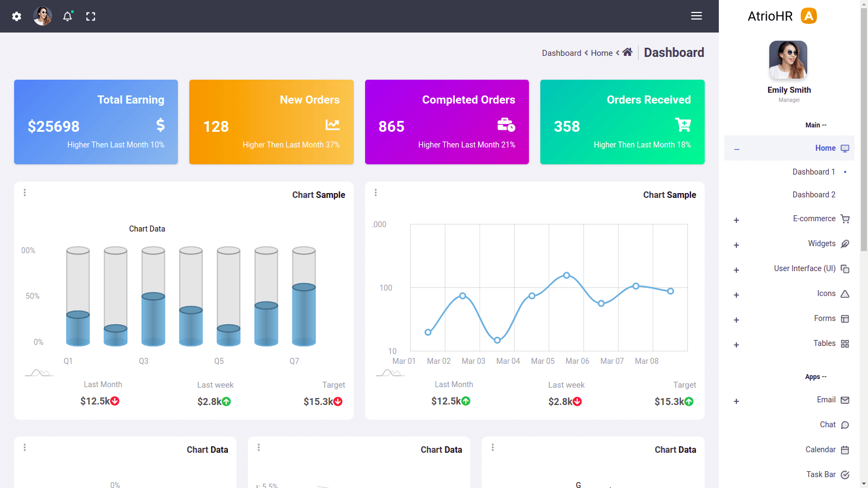
Task: Collapse the Home menu section
Action: click(x=737, y=149)
